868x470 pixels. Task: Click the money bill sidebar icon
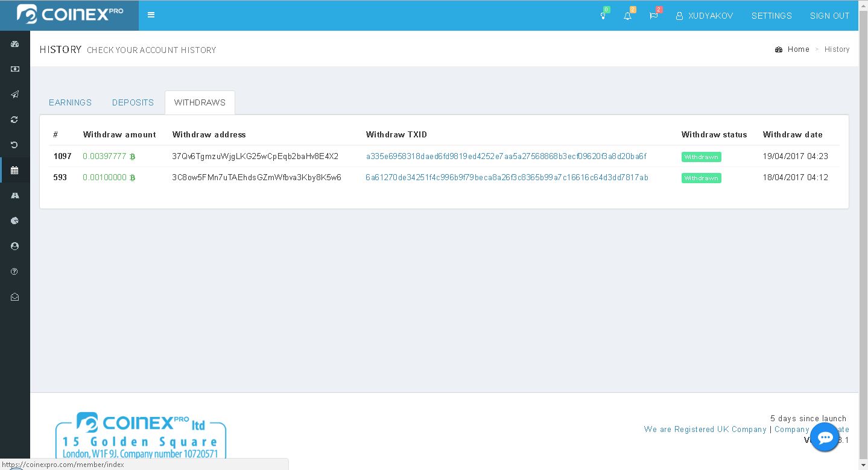tap(15, 69)
